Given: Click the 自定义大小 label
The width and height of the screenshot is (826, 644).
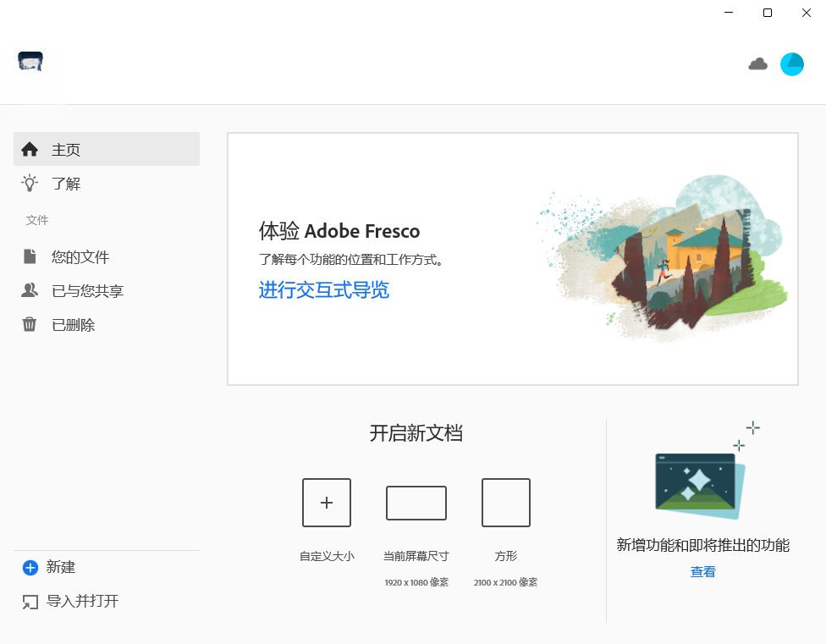Looking at the screenshot, I should coord(327,556).
